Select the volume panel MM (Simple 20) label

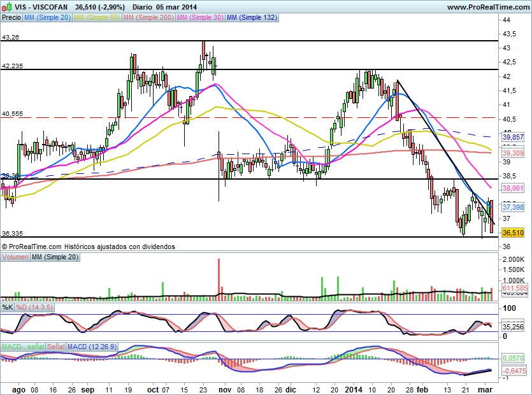55,257
